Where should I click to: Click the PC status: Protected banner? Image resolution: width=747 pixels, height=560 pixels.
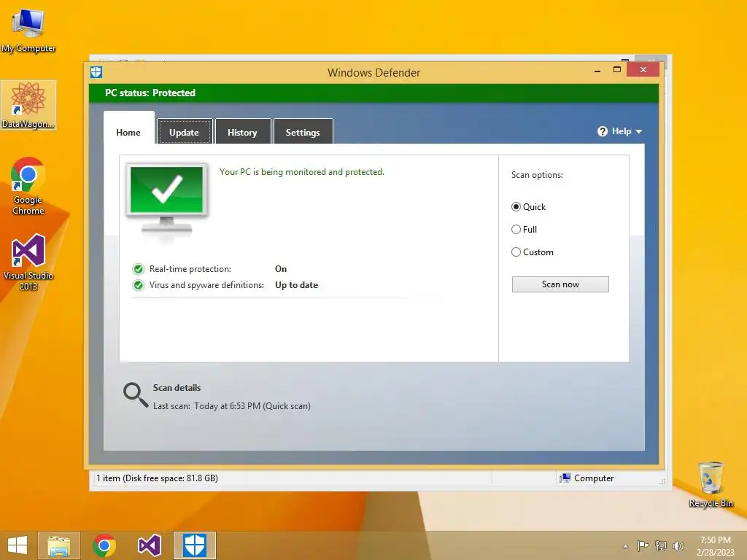tap(374, 93)
